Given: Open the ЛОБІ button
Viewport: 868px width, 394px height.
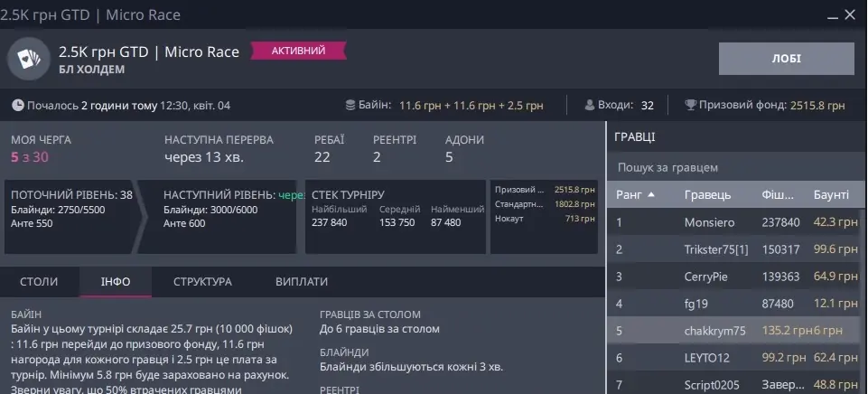Looking at the screenshot, I should click(786, 59).
